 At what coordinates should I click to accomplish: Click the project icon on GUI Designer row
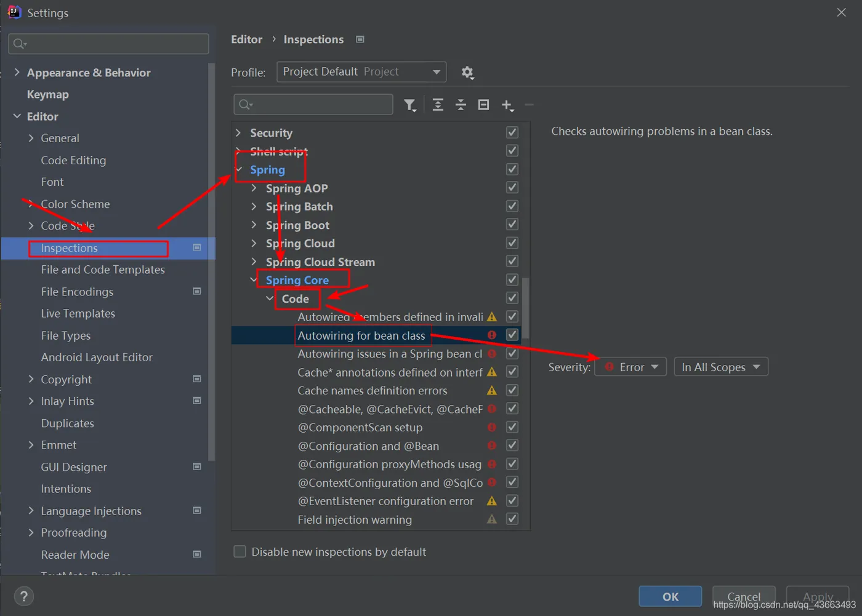197,466
